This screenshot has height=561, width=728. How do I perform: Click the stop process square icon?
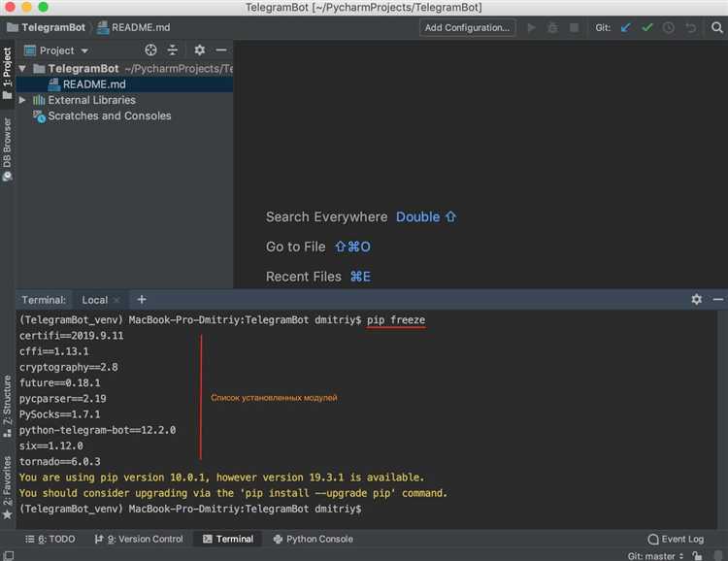[x=574, y=28]
